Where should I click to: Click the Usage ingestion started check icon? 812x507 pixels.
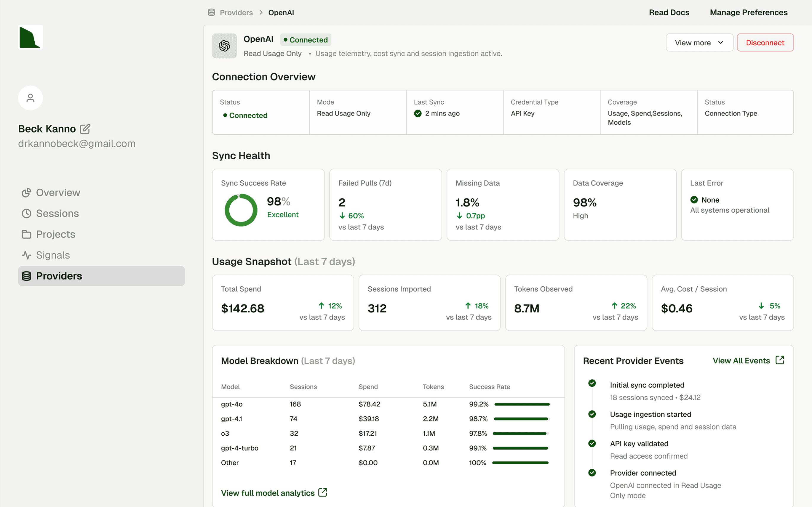(592, 414)
